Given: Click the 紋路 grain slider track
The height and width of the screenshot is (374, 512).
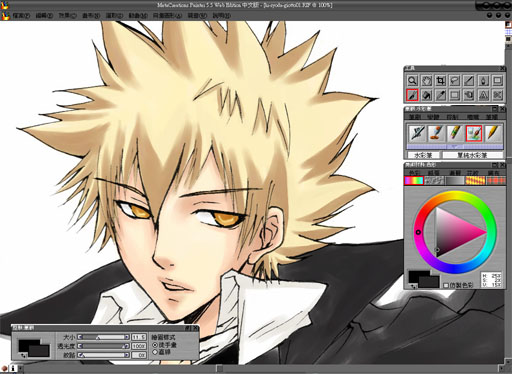Looking at the screenshot, I should point(103,355).
